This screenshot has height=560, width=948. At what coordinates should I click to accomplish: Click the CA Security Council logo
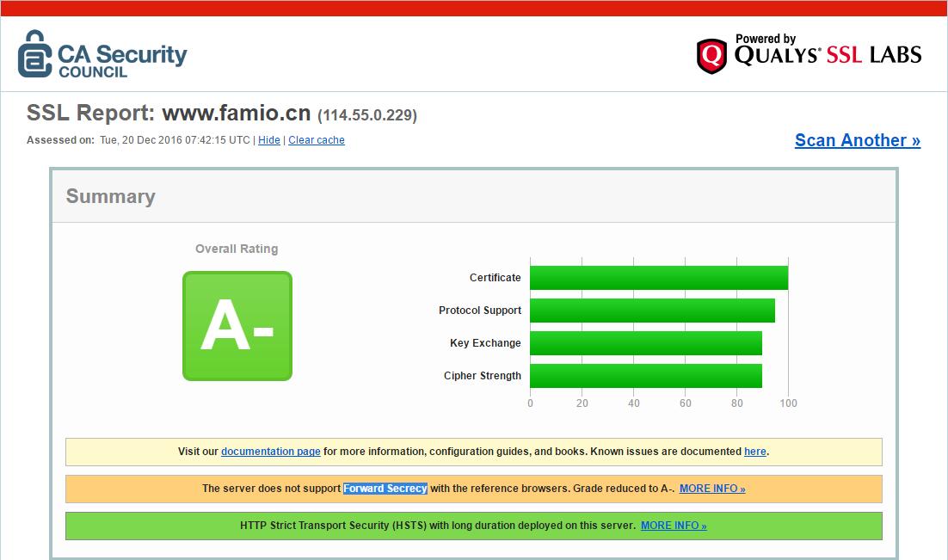tap(102, 54)
